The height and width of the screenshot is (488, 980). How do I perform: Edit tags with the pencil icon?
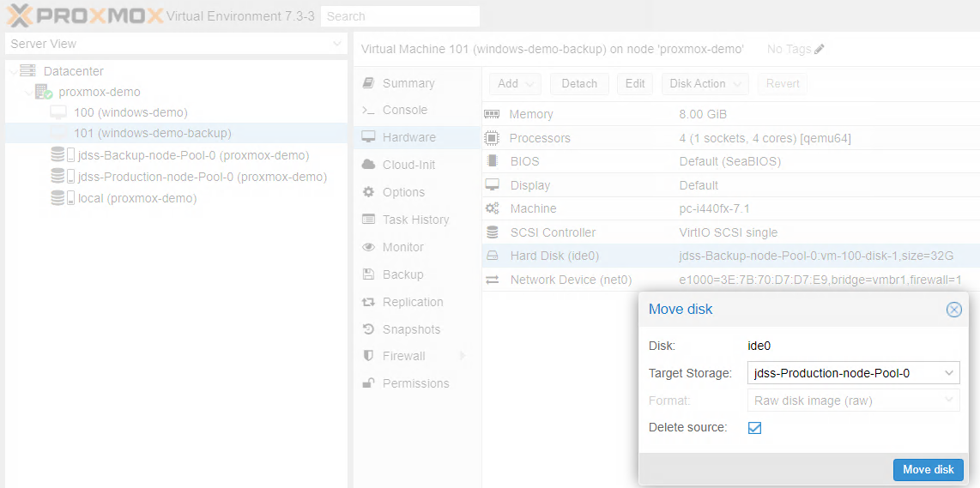(820, 49)
